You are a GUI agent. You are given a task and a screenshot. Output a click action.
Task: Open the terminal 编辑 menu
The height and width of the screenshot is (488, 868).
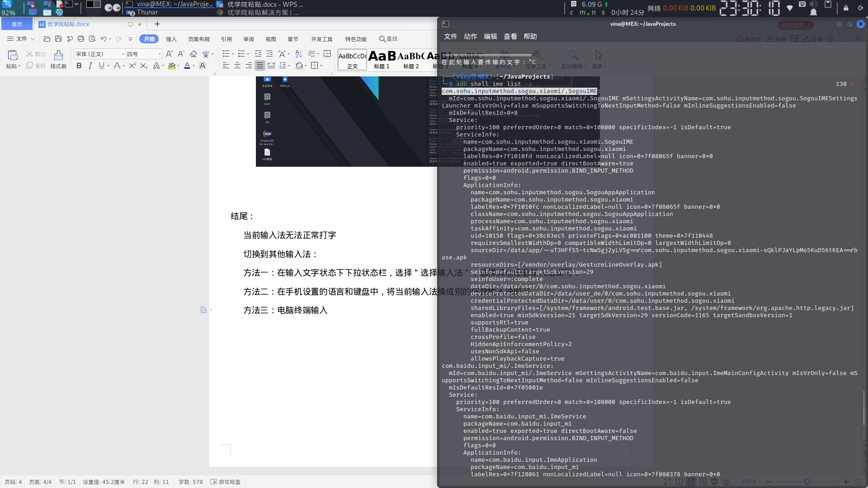[x=491, y=37]
